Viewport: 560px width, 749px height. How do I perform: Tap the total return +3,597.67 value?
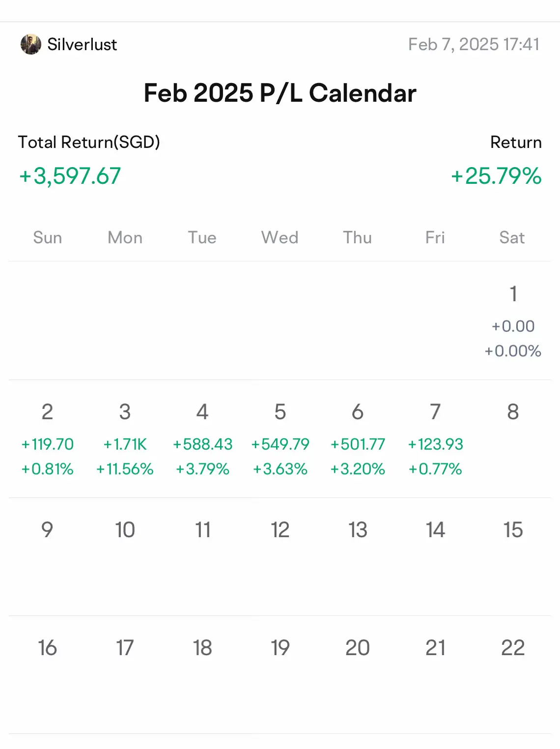[x=70, y=176]
